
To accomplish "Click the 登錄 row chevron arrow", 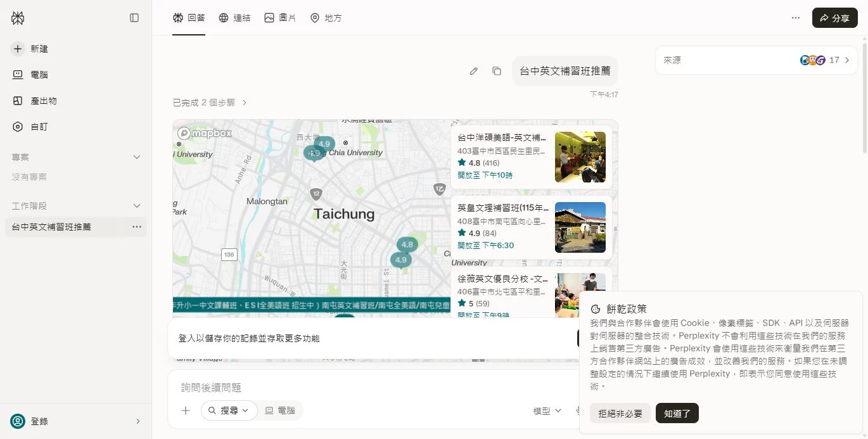I will 138,421.
